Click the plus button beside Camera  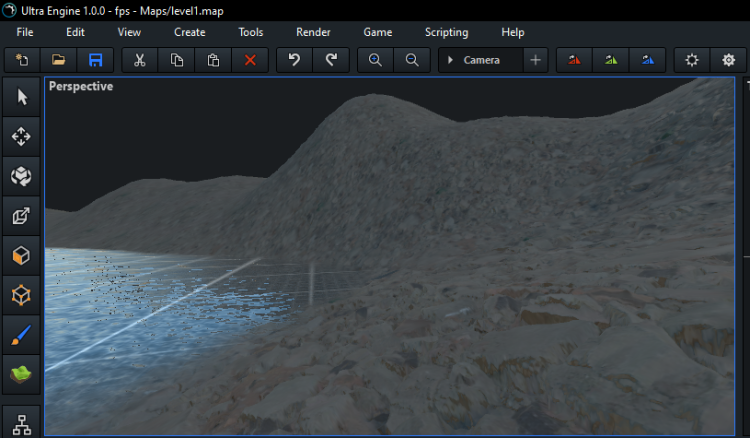point(535,60)
